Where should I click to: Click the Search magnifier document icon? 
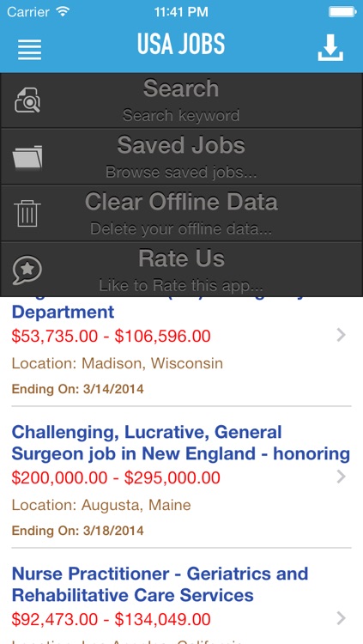27,100
